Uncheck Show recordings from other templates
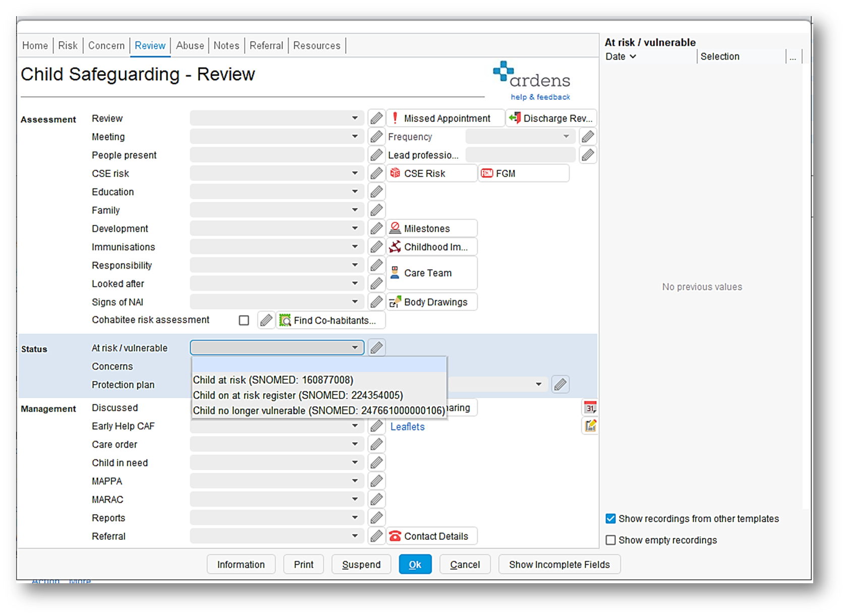The height and width of the screenshot is (616, 846). pyautogui.click(x=610, y=519)
